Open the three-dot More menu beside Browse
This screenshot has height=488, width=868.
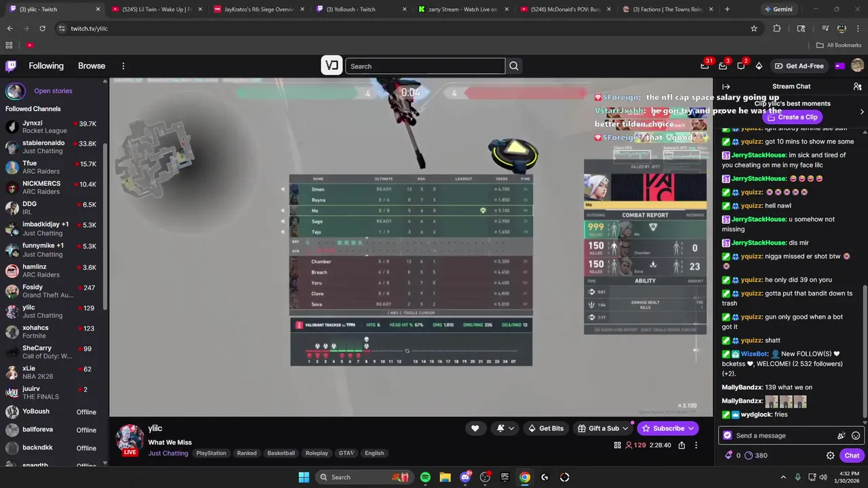click(x=123, y=66)
